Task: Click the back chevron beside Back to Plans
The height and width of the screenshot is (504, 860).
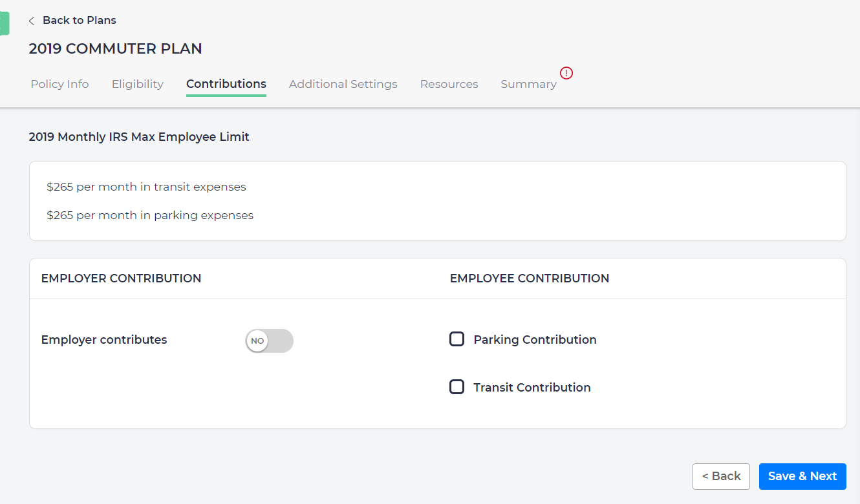Action: click(31, 20)
